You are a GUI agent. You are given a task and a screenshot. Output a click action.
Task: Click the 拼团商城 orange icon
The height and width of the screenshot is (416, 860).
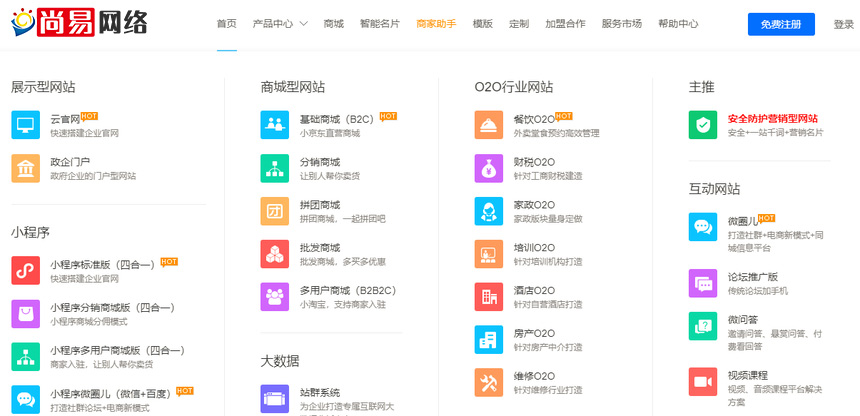[x=275, y=211]
